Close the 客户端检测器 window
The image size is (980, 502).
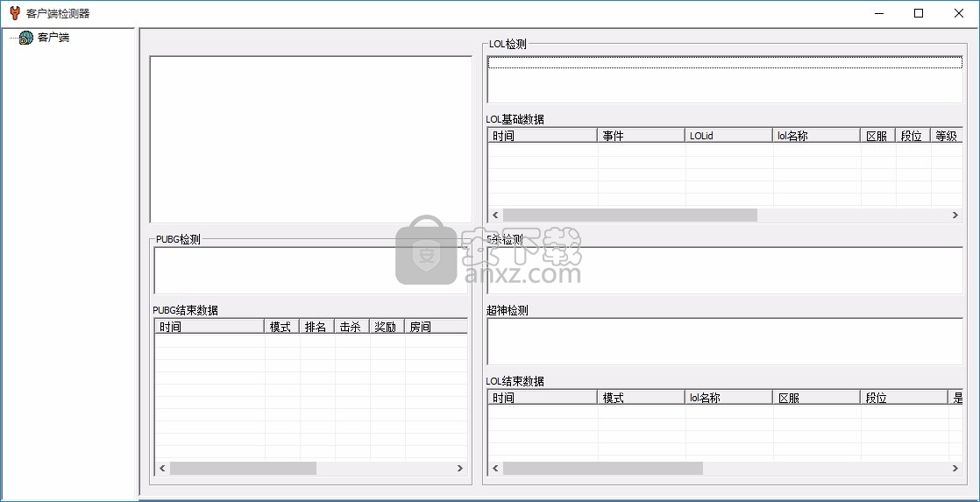[x=959, y=13]
